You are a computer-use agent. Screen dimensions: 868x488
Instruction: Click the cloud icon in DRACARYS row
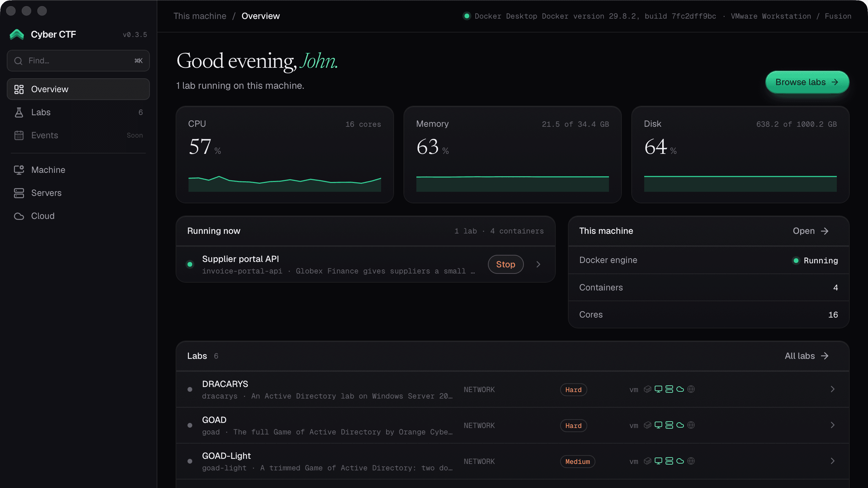pyautogui.click(x=680, y=389)
